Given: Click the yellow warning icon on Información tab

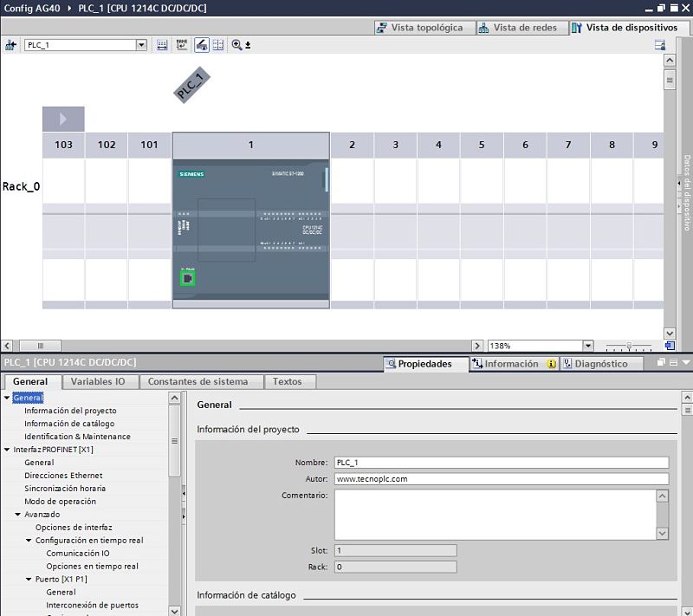Looking at the screenshot, I should click(548, 363).
